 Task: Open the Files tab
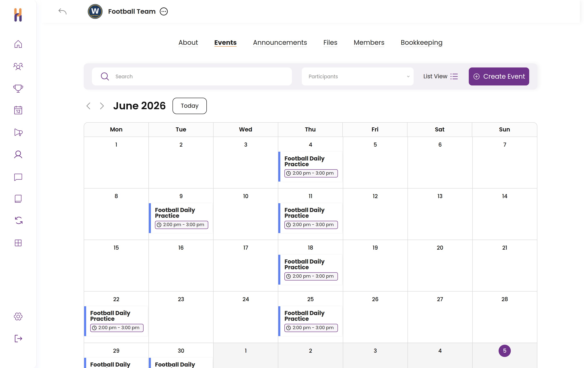pyautogui.click(x=330, y=43)
